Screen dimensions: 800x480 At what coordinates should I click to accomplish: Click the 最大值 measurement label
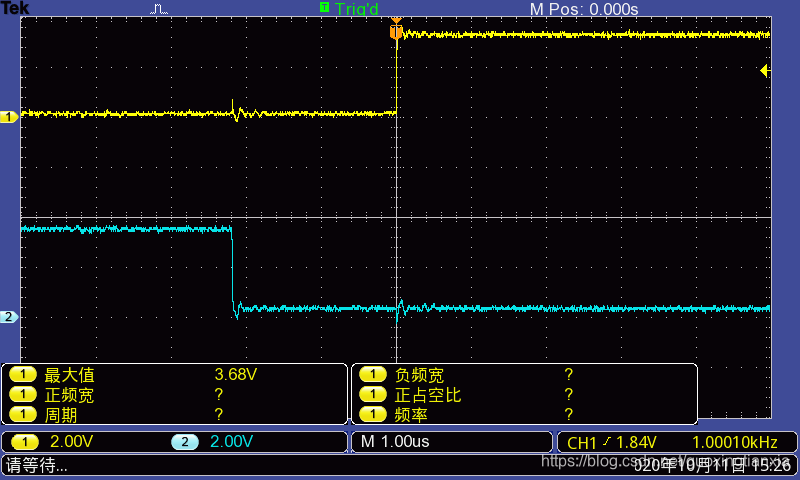click(69, 375)
